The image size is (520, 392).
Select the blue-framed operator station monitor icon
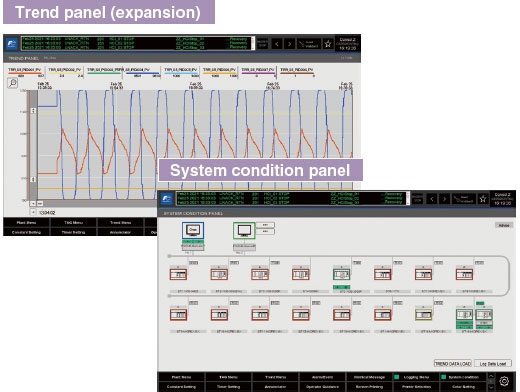(x=193, y=230)
